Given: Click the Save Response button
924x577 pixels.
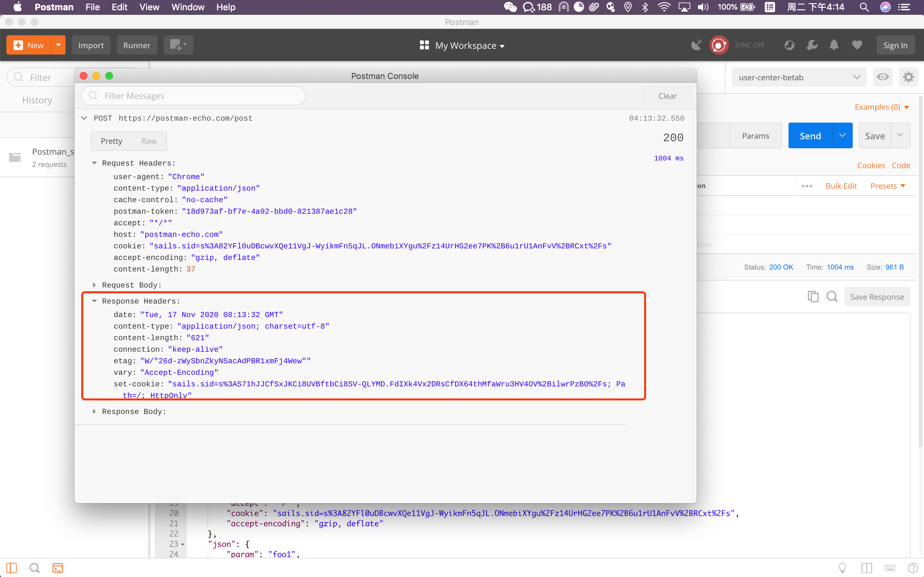Looking at the screenshot, I should [877, 297].
